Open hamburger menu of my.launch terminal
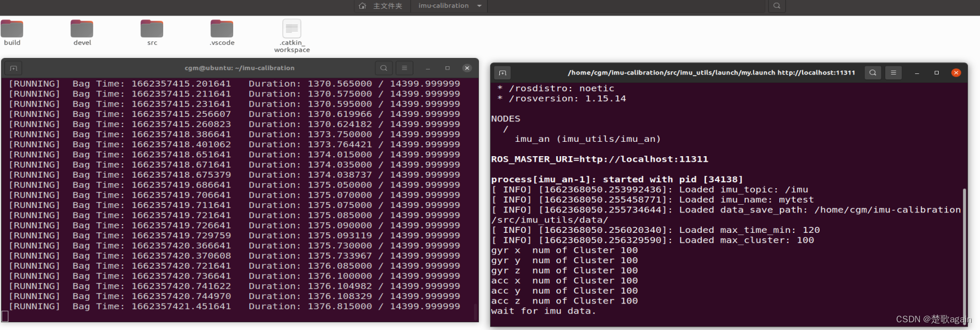980x330 pixels. 893,72
